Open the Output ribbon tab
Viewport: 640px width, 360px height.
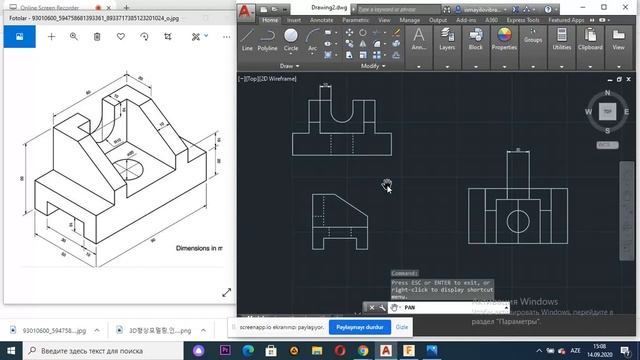(438, 20)
